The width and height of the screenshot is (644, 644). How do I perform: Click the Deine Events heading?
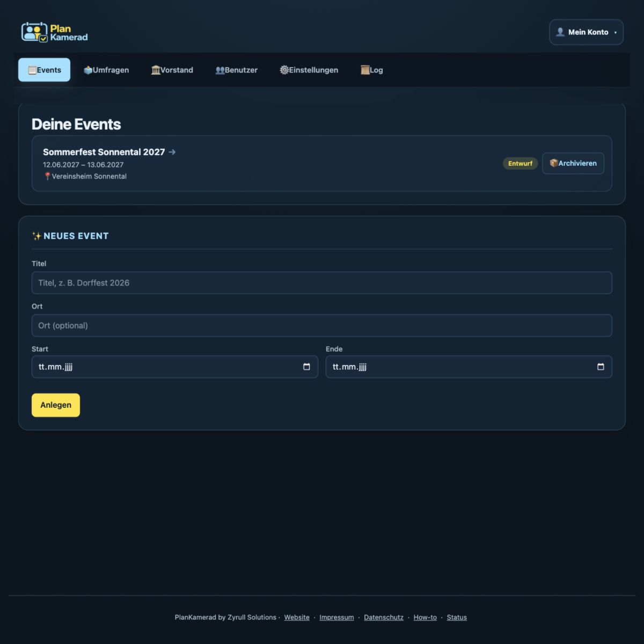coord(76,125)
